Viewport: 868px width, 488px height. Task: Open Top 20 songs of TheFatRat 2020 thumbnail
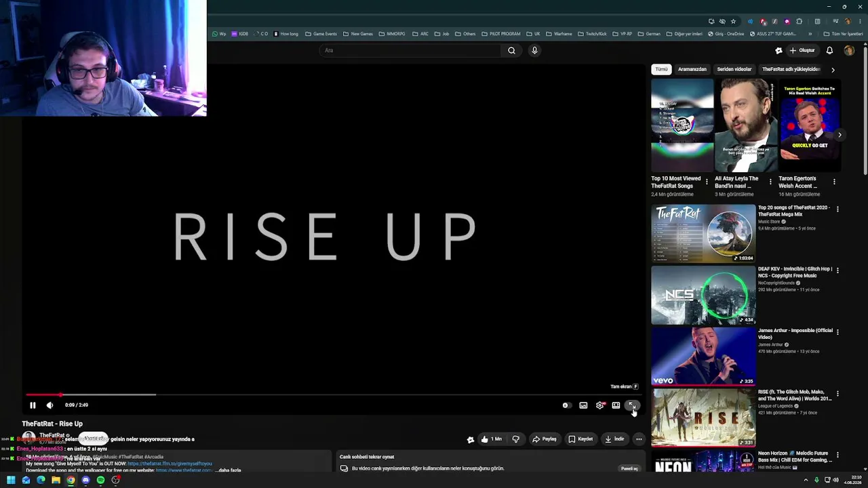pyautogui.click(x=703, y=233)
